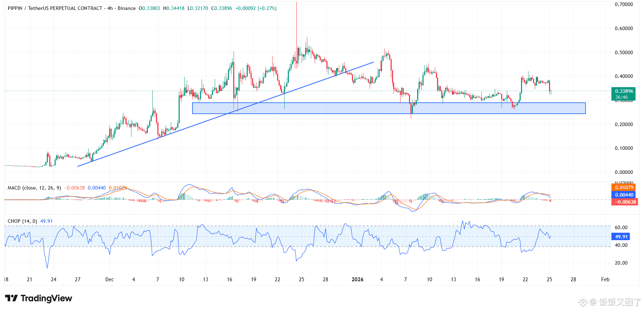The height and width of the screenshot is (311, 644).
Task: Click the CHOP legend value 49.91
Action: pos(46,221)
